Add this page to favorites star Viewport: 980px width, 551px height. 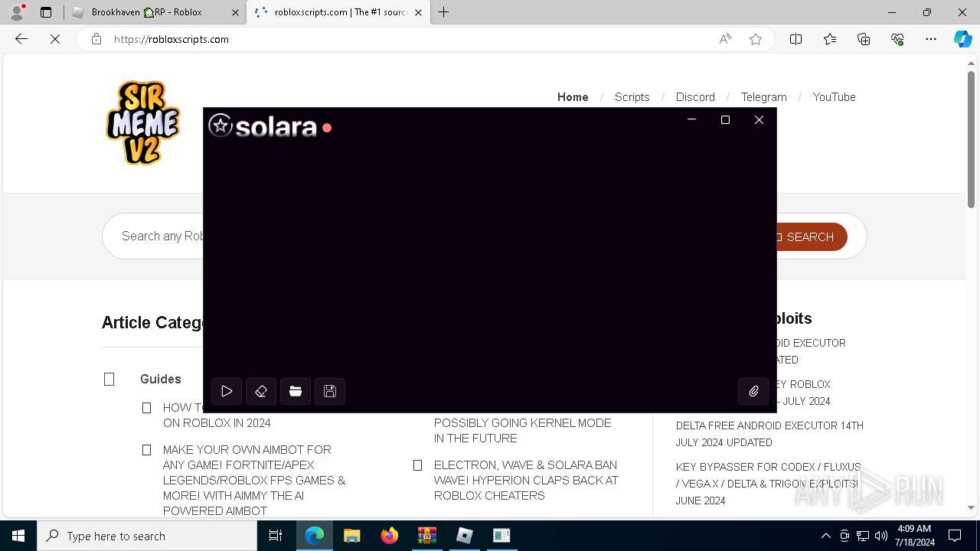(756, 39)
